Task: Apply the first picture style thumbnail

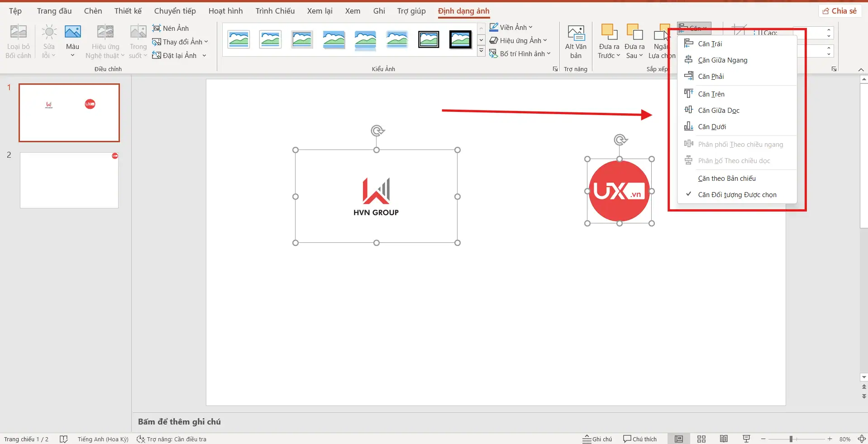Action: click(x=238, y=40)
